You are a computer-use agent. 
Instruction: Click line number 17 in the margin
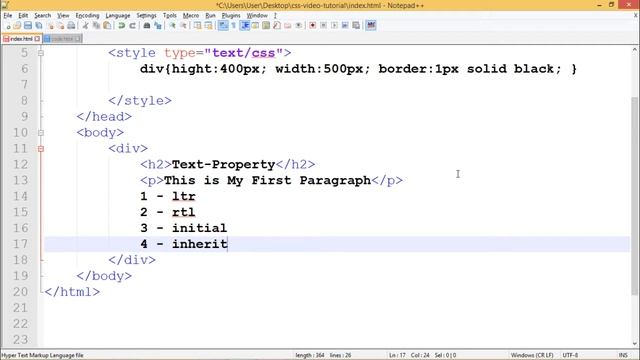click(x=20, y=244)
